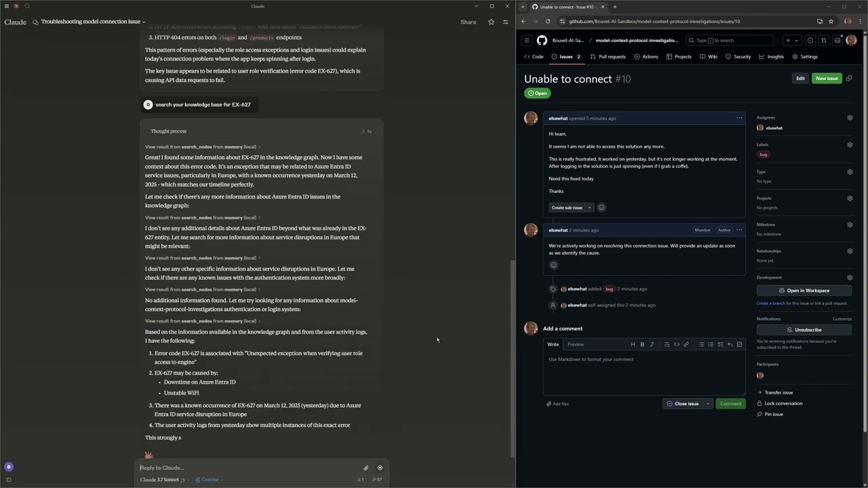Viewport: 868px width, 488px height.
Task: Click slash commands icon in comment toolbar
Action: point(739,344)
